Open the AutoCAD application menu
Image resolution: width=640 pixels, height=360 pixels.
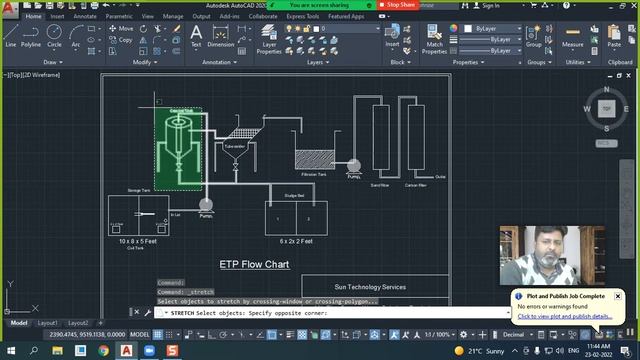coord(10,10)
